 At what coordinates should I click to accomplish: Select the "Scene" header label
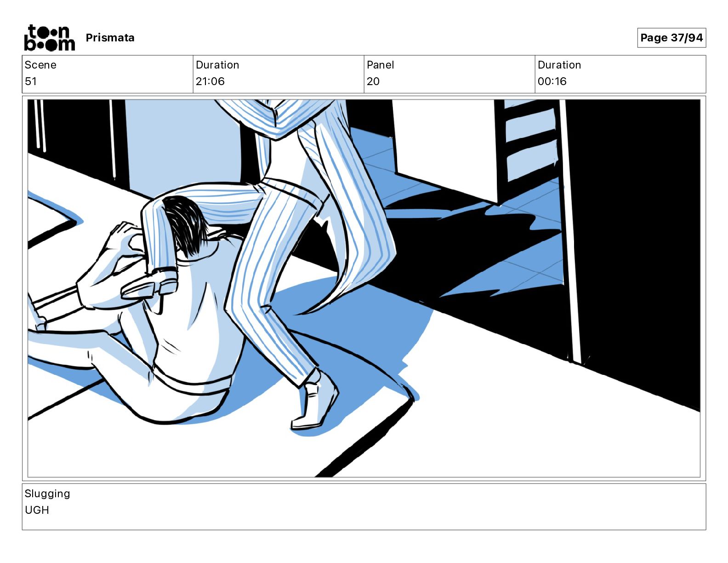[40, 65]
